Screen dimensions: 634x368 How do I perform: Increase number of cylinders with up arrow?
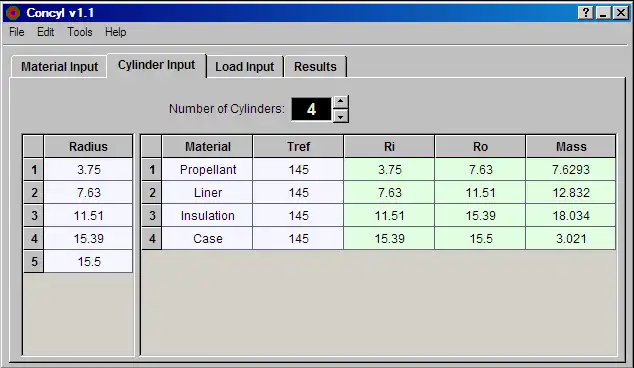pos(341,102)
